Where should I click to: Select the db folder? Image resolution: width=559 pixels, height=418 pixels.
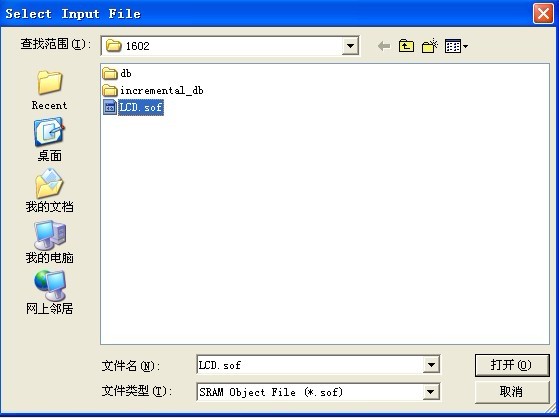117,73
